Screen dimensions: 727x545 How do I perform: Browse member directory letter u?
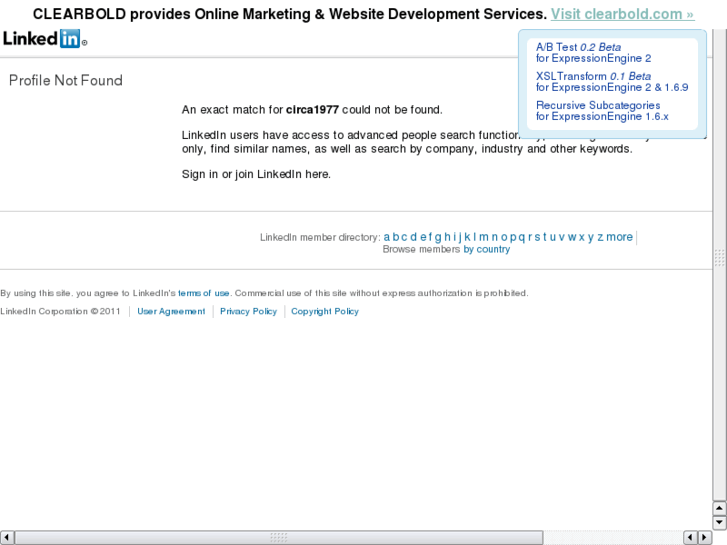pyautogui.click(x=553, y=237)
